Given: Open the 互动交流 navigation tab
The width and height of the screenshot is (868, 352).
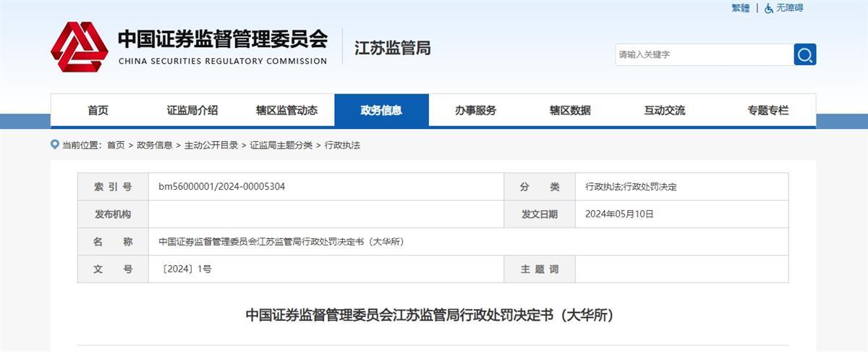Looking at the screenshot, I should (665, 110).
